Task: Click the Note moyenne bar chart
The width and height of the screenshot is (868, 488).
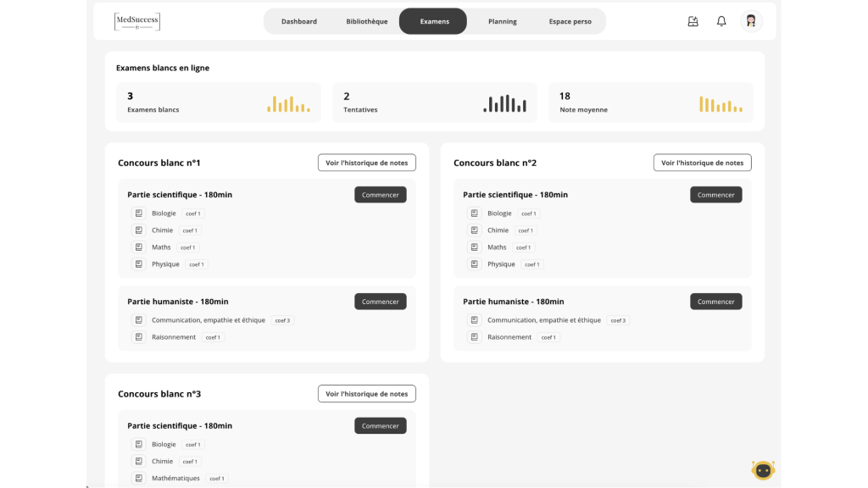Action: coord(721,104)
